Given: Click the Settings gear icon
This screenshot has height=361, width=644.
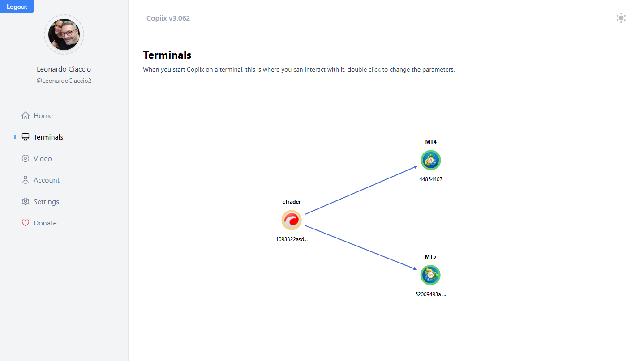Looking at the screenshot, I should (x=26, y=201).
